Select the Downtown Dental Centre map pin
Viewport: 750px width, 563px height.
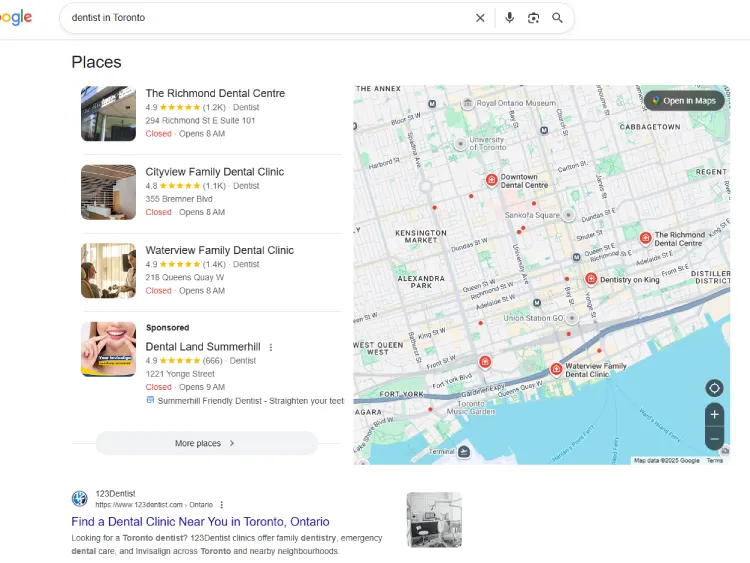[x=491, y=180]
